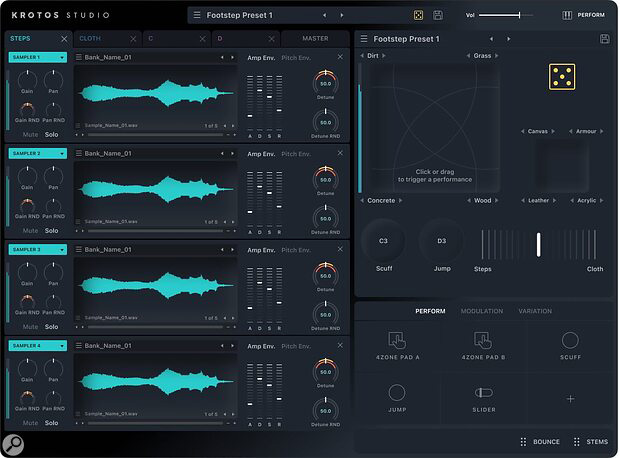Select the SCUFF circle control
620x458 pixels.
[x=570, y=340]
